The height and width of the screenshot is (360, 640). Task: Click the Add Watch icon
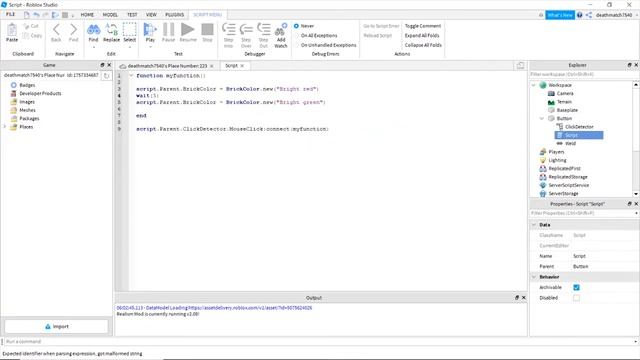pos(281,30)
